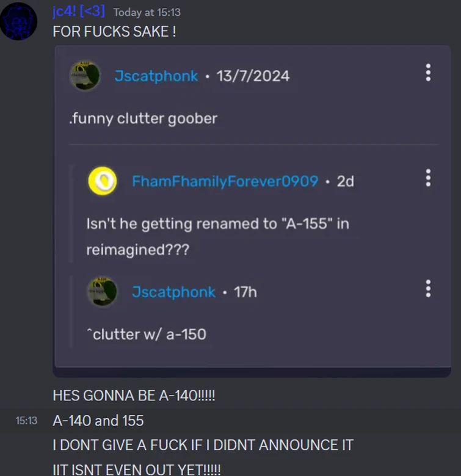Viewport: 461px width, 476px height.
Task: Click Jscatphonk's avatar on the 17h reply
Action: pos(103,292)
